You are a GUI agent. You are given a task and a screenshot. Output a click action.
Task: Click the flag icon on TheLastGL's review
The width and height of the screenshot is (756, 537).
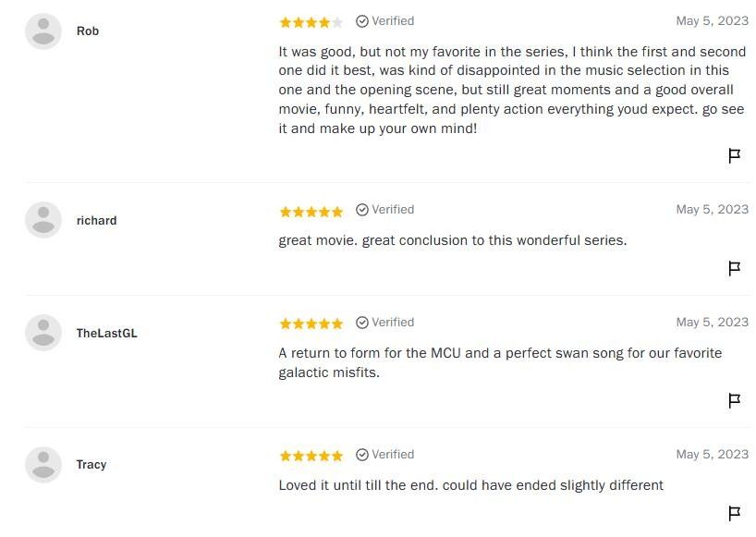(734, 400)
